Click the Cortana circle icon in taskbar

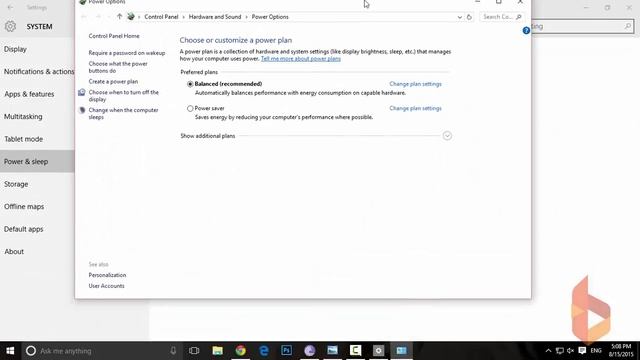point(31,351)
